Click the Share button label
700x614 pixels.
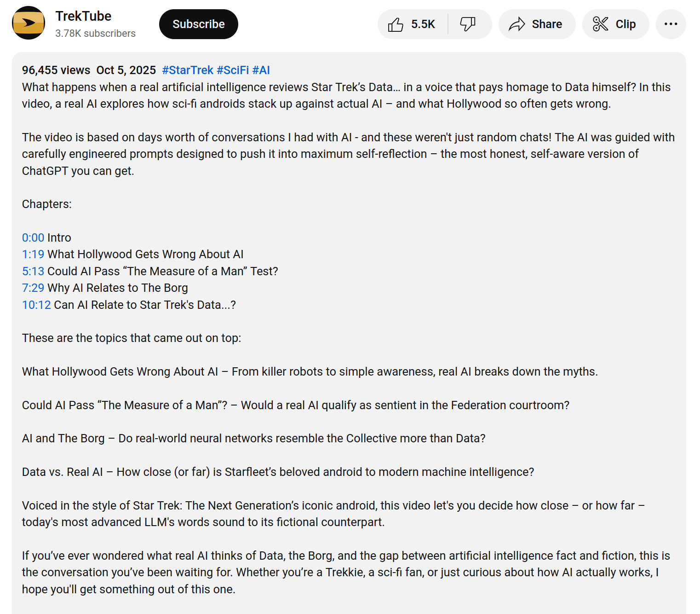(x=547, y=24)
